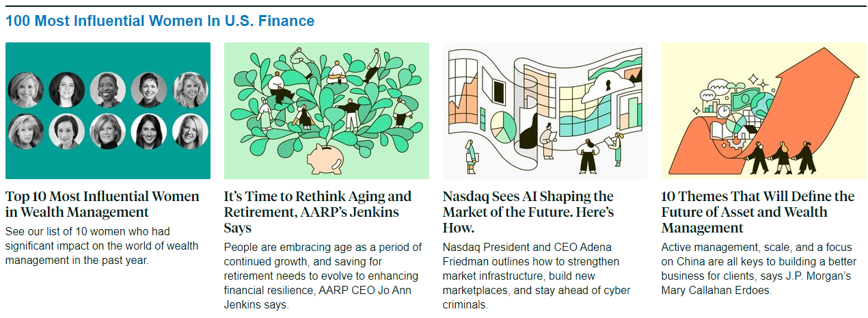This screenshot has height=318, width=868.
Task: Click the pie chart in Nasdaq illustration
Action: click(502, 125)
